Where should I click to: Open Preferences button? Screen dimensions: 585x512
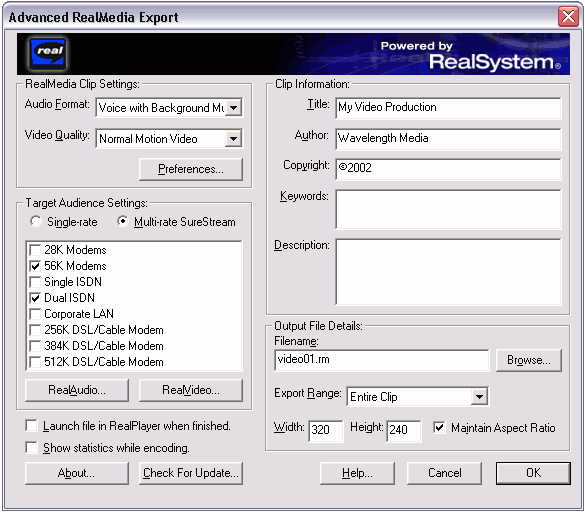pos(191,169)
